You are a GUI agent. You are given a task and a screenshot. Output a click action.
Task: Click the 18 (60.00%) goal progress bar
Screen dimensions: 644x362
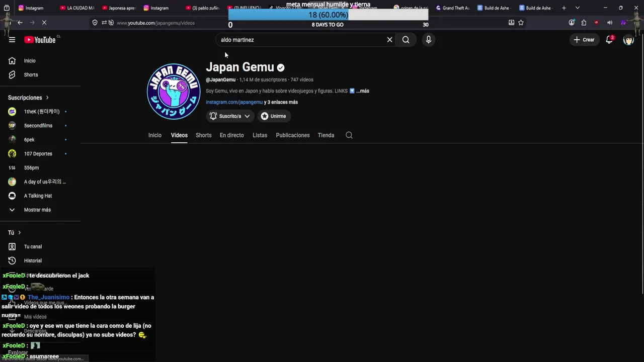click(328, 15)
